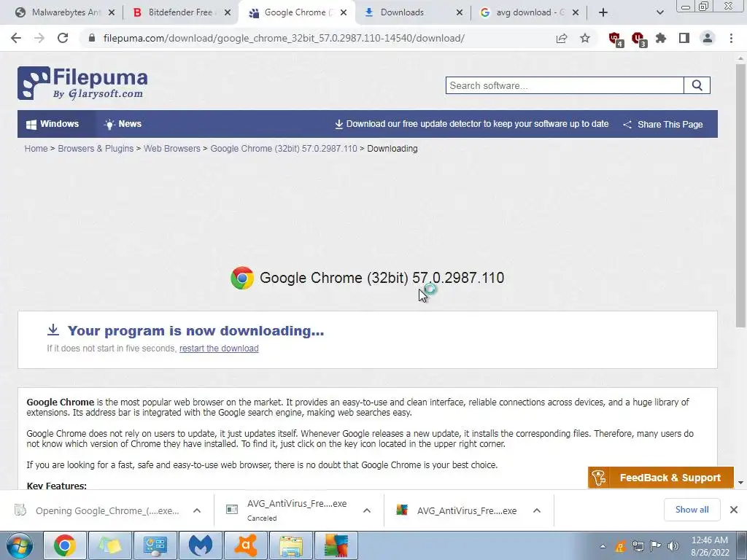747x560 pixels.
Task: Open Google Chrome (32bit) 57.0.2987.110 breadcrumb
Action: tap(284, 149)
